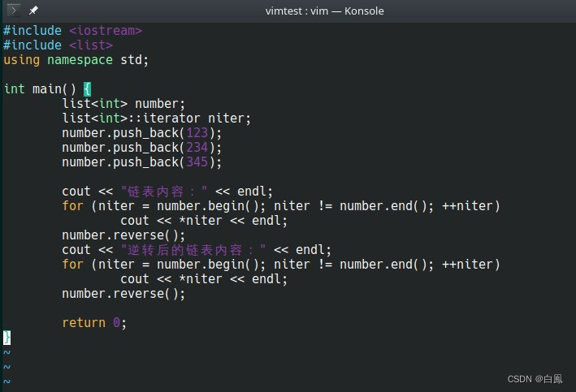Viewport: 576px width, 392px height.
Task: Place cursor on 'list<int>::iterator niter;' line
Action: tap(156, 118)
